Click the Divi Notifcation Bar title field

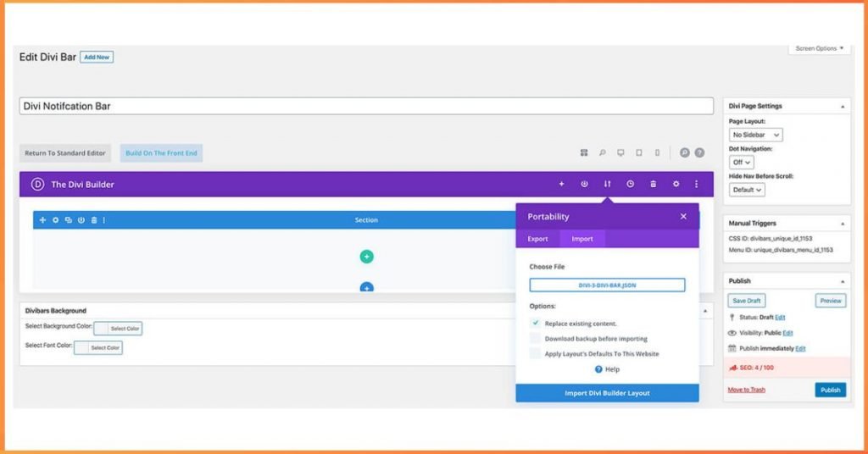pos(366,106)
